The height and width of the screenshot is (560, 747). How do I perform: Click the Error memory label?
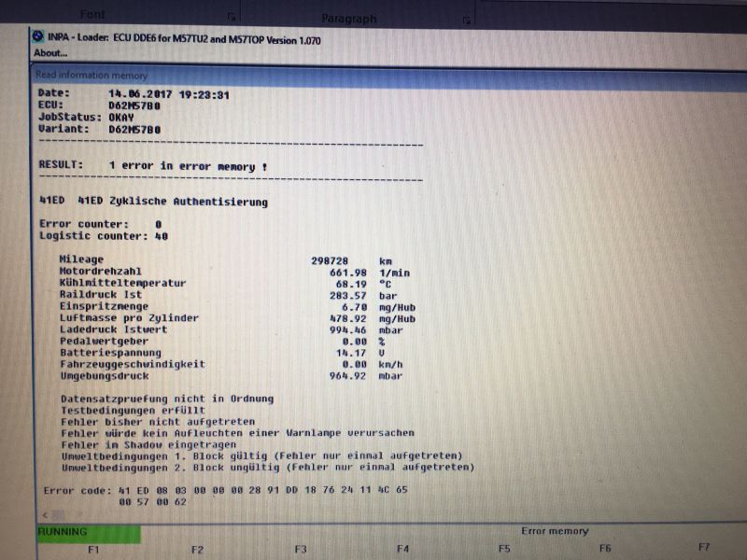click(x=555, y=531)
